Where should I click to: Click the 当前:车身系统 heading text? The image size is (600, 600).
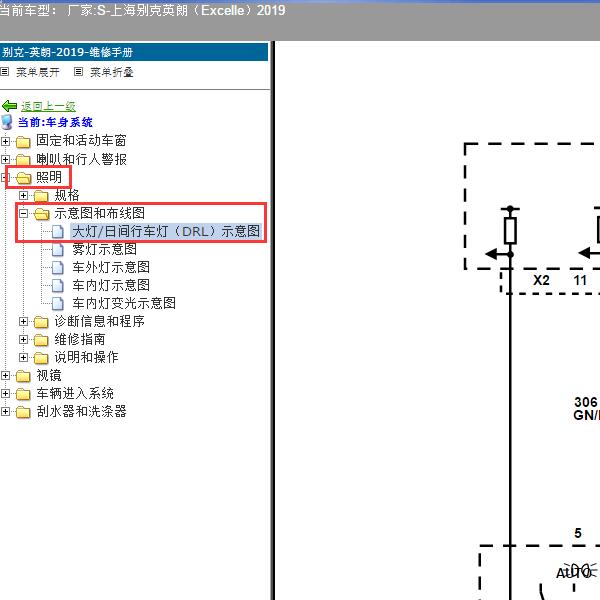pyautogui.click(x=55, y=122)
